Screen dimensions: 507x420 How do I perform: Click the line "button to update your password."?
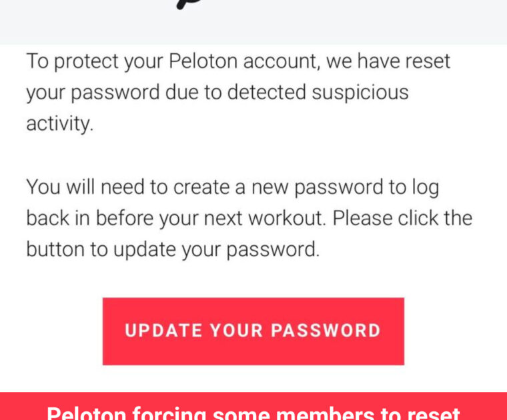click(x=173, y=249)
